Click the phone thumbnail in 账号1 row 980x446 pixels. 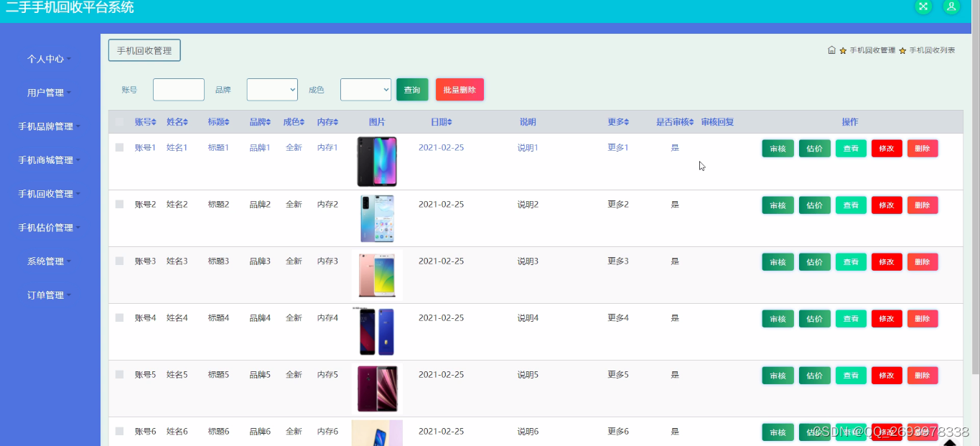point(377,162)
